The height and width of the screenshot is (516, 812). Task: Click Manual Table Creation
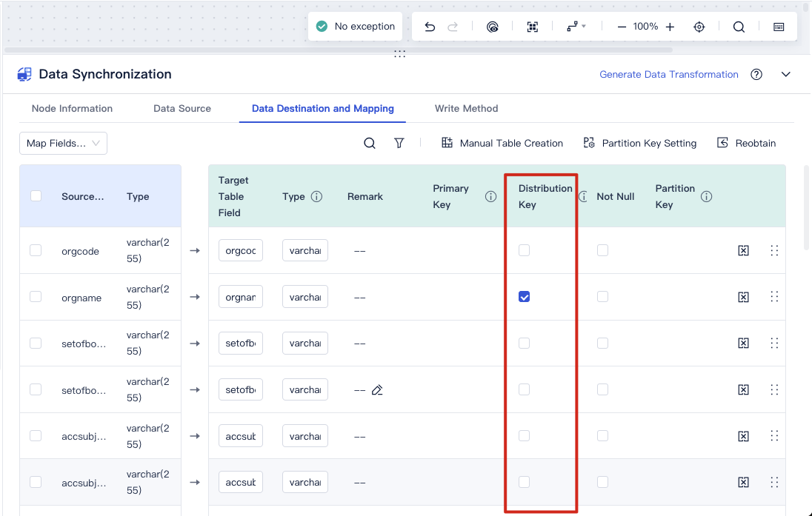point(502,144)
